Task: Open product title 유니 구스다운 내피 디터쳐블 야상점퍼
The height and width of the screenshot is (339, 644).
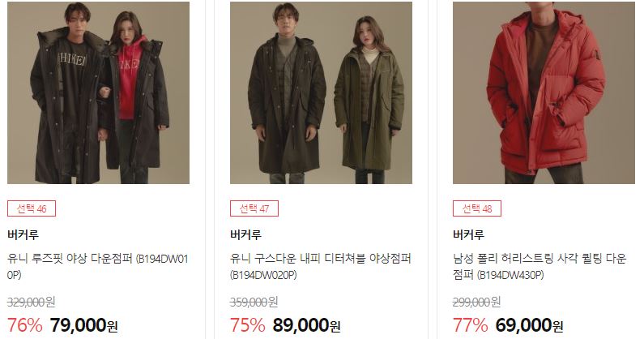Action: [321, 267]
